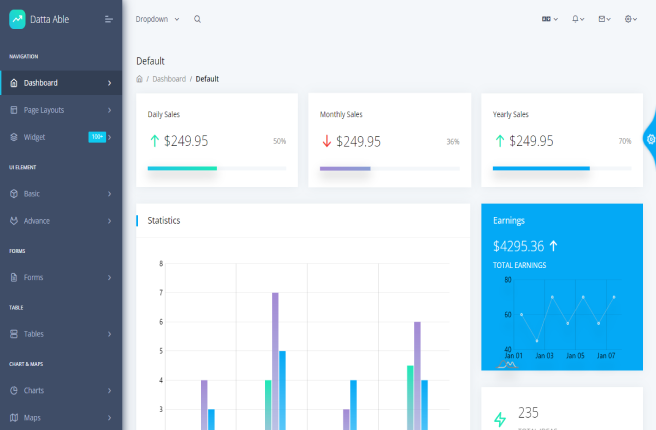This screenshot has width=656, height=430.
Task: Select Dashboard in the navigation menu
Action: 61,83
